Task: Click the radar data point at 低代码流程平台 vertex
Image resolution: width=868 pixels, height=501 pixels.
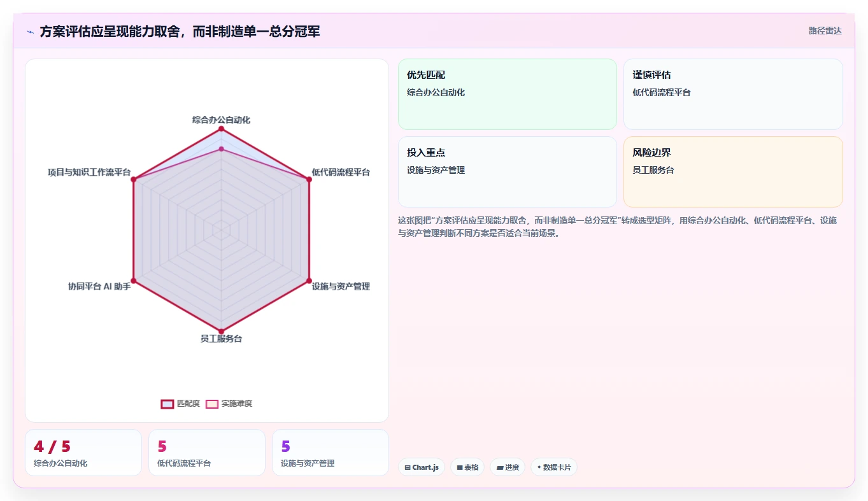Action: (309, 180)
